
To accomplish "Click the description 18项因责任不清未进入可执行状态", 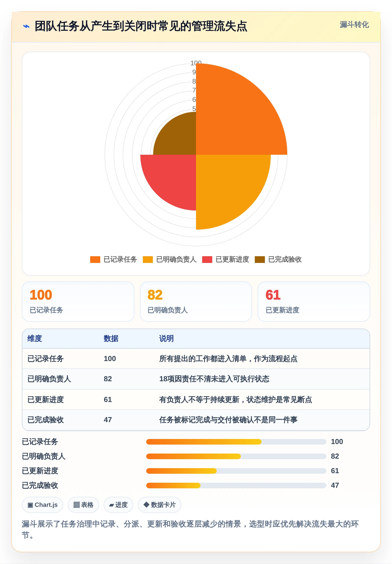I will point(214,379).
